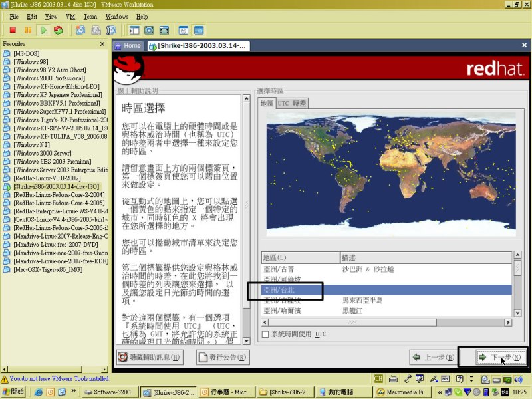Enable the 系統時間使用 UTC checkbox

point(265,334)
